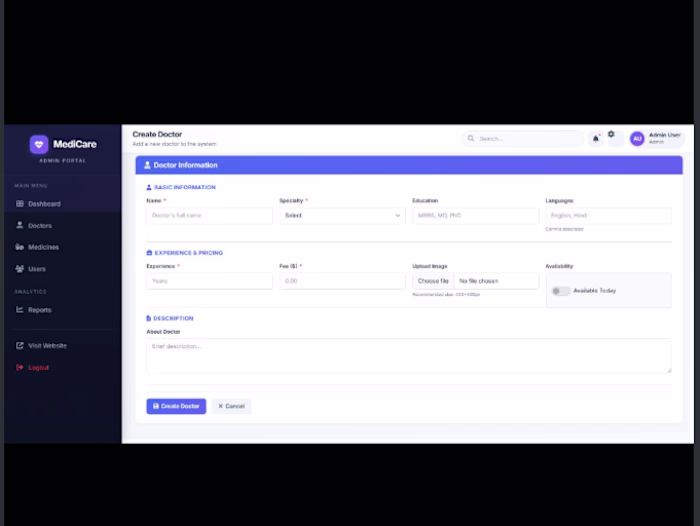Click the Choose file button

click(433, 281)
